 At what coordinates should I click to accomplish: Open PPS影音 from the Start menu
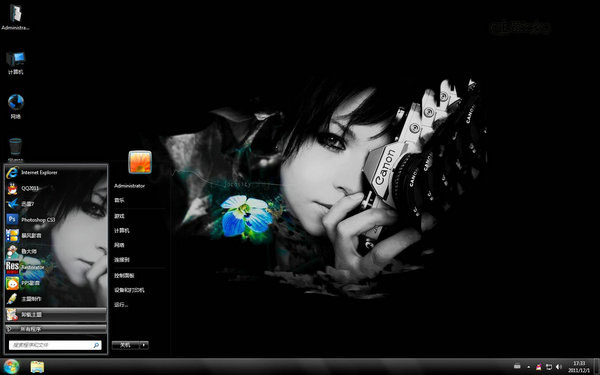[56, 283]
